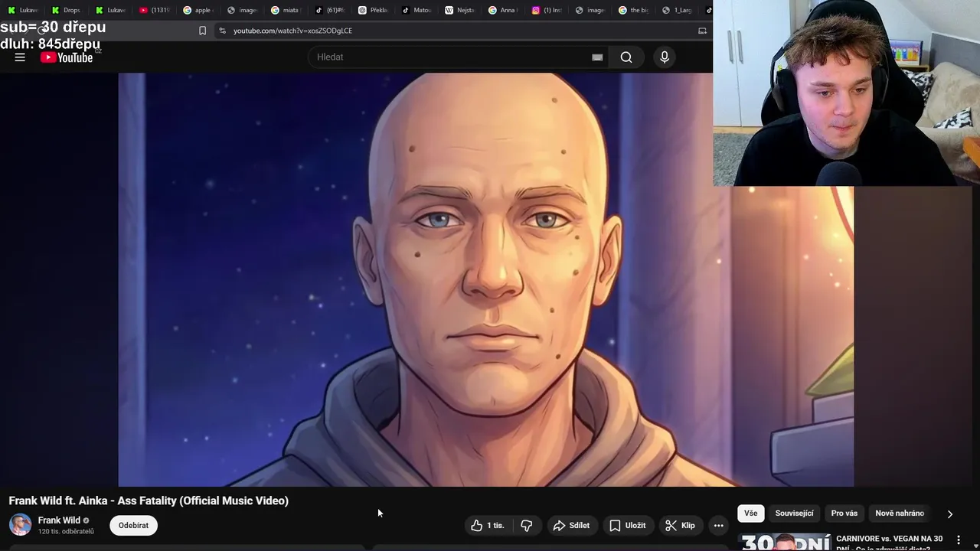Show more filter chips with right arrow
Image resolution: width=980 pixels, height=551 pixels.
click(x=950, y=514)
